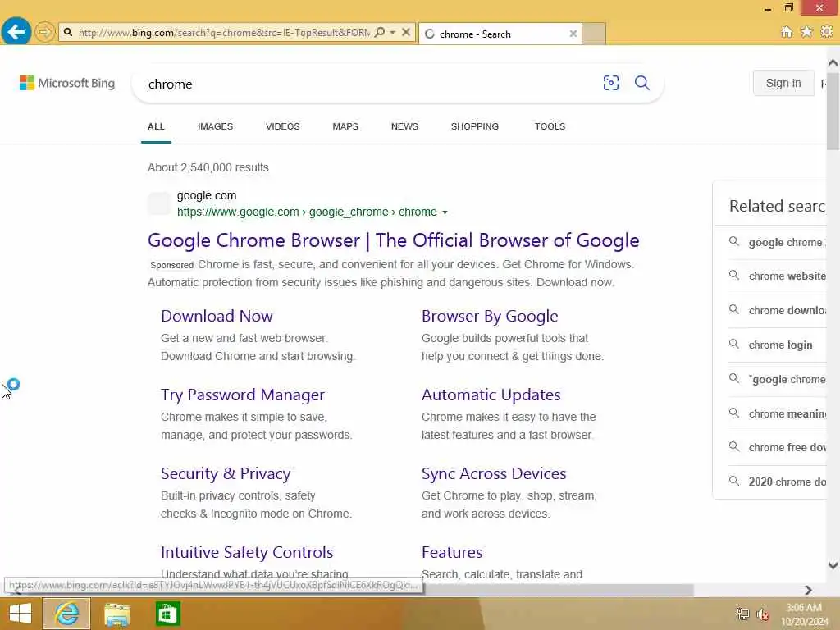Click the network status tray icon

[x=742, y=614]
